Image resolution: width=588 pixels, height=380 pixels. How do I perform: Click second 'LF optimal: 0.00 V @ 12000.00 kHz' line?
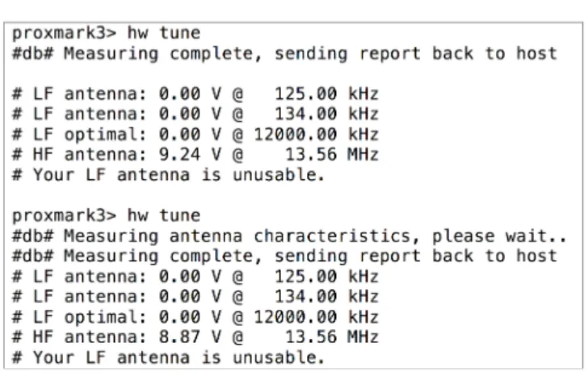click(195, 317)
